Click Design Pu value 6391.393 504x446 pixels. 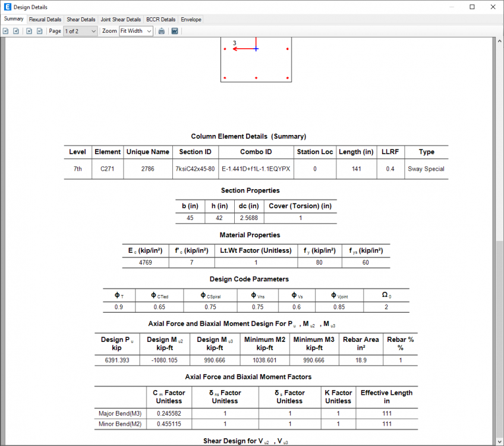[117, 360]
